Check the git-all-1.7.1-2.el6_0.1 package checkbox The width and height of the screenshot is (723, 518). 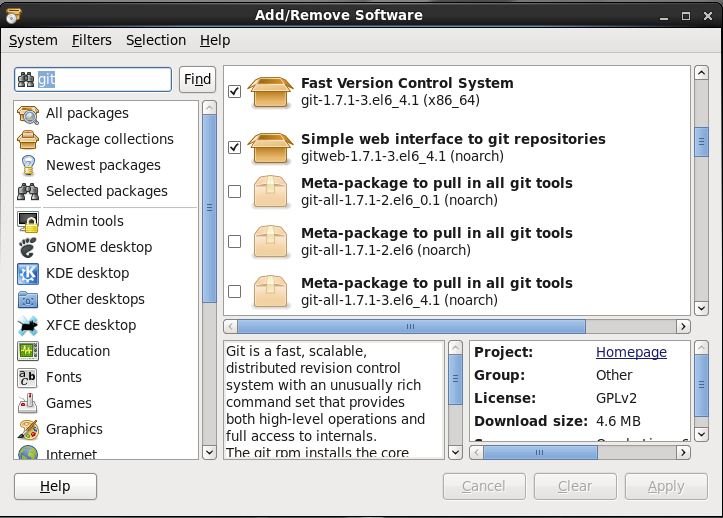[235, 191]
